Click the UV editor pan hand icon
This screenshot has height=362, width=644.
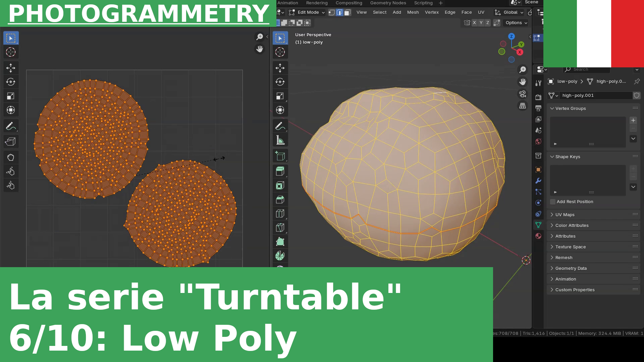pyautogui.click(x=260, y=49)
